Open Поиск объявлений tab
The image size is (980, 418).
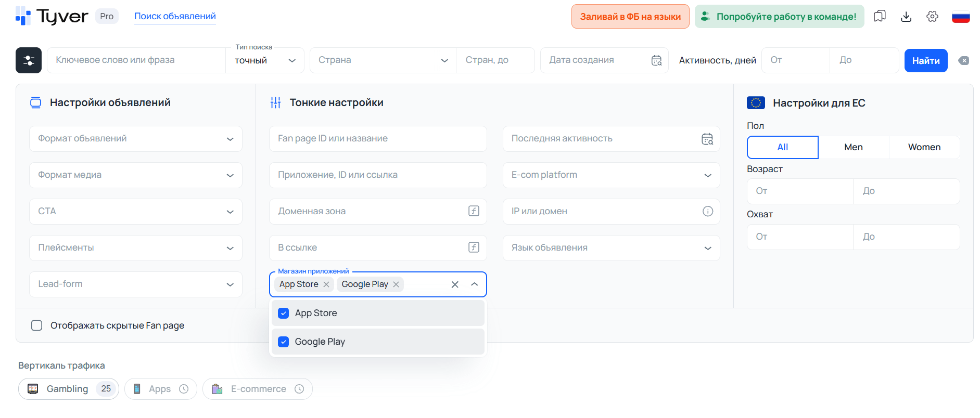(175, 16)
